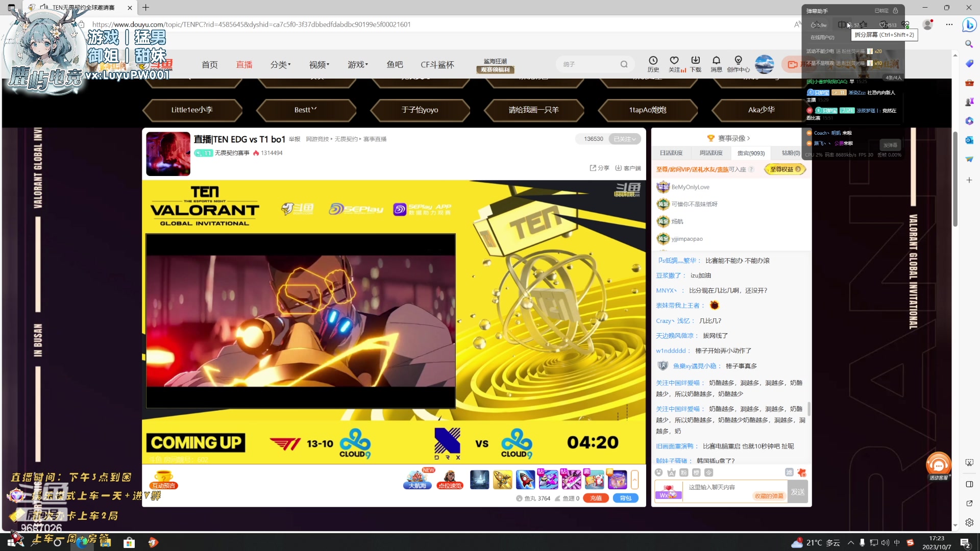The width and height of the screenshot is (980, 551).
Task: Open the 互动预言 trophy icon
Action: click(164, 480)
